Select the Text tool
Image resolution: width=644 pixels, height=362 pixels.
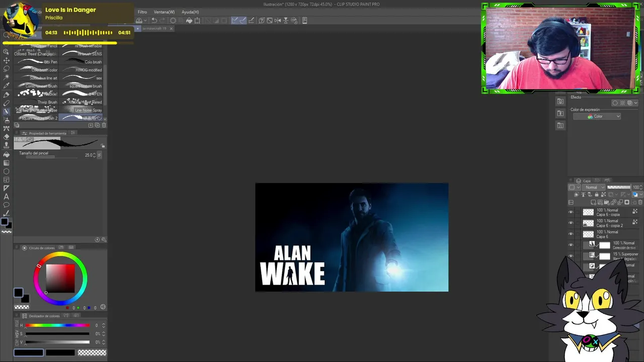click(7, 197)
